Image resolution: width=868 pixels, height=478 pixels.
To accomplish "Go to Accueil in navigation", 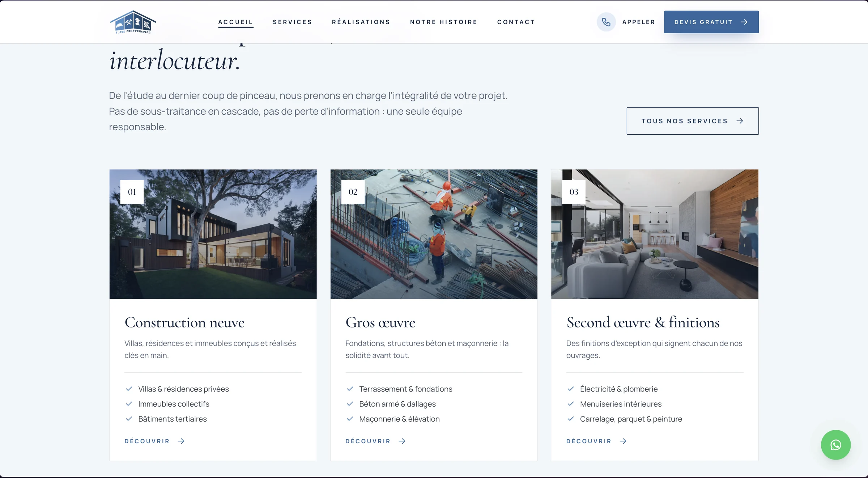I will point(235,22).
